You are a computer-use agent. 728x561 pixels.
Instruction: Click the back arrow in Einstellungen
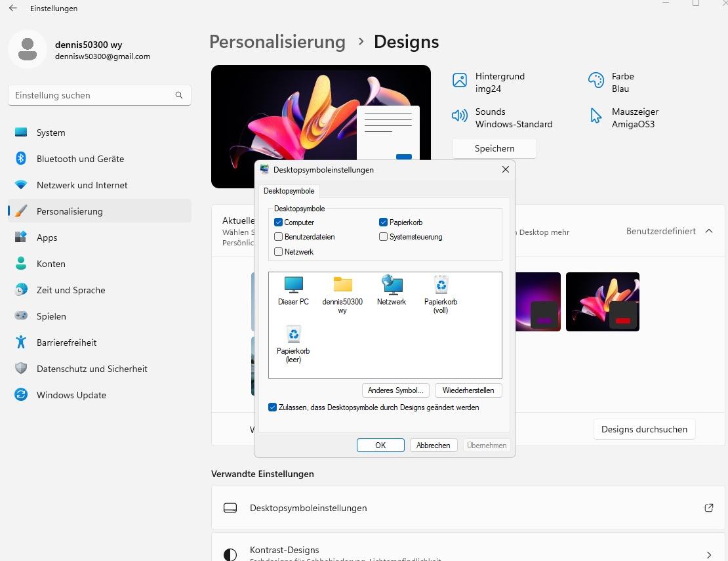13,8
